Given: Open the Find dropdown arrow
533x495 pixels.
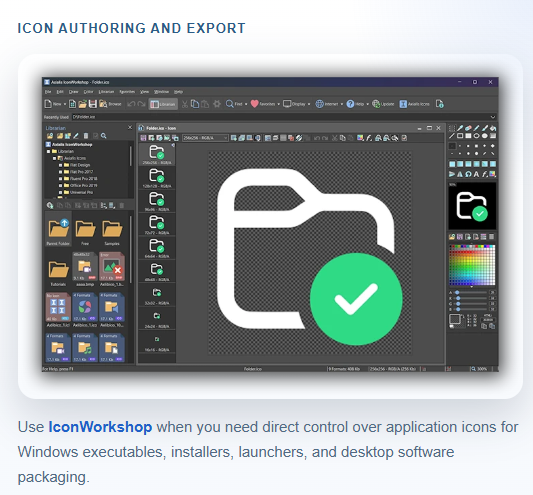Looking at the screenshot, I should click(246, 104).
